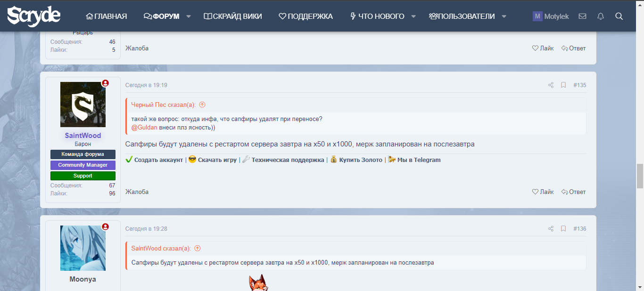644x291 pixels.
Task: Click share icon on post #136
Action: [x=551, y=229]
